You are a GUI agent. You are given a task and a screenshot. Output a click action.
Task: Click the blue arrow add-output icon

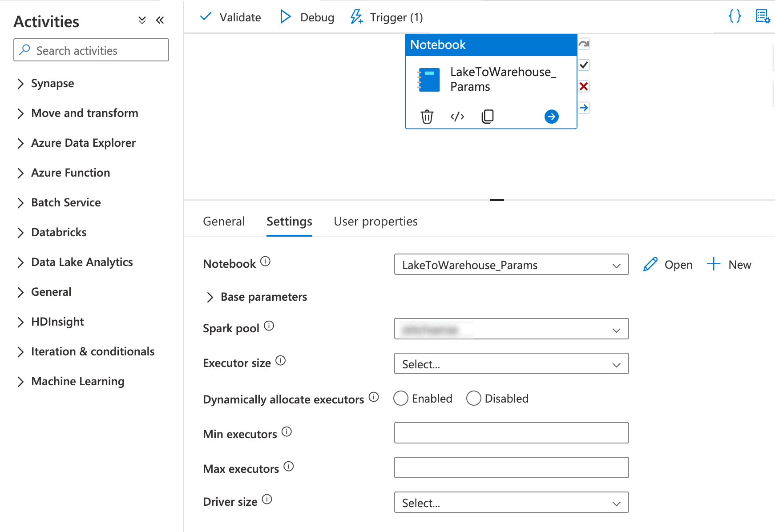[x=552, y=117]
